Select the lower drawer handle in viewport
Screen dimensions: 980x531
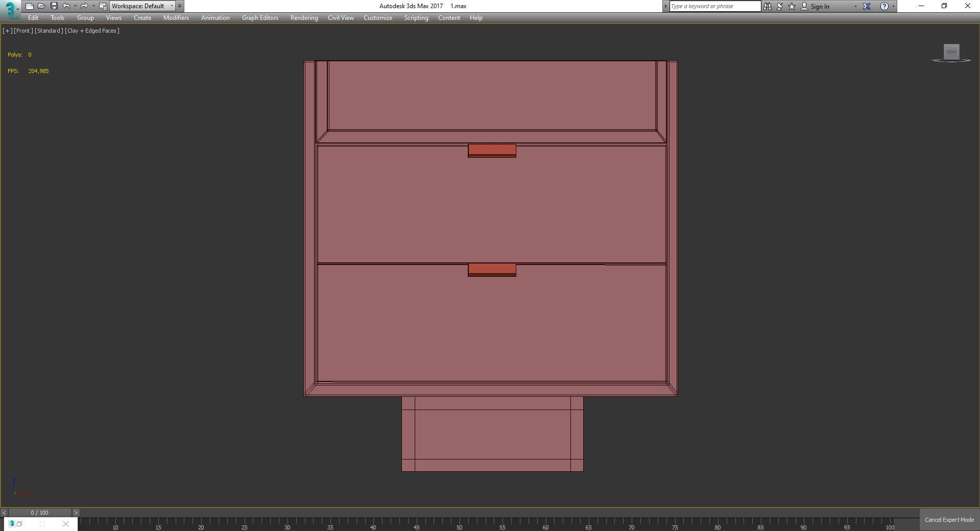[x=492, y=270]
